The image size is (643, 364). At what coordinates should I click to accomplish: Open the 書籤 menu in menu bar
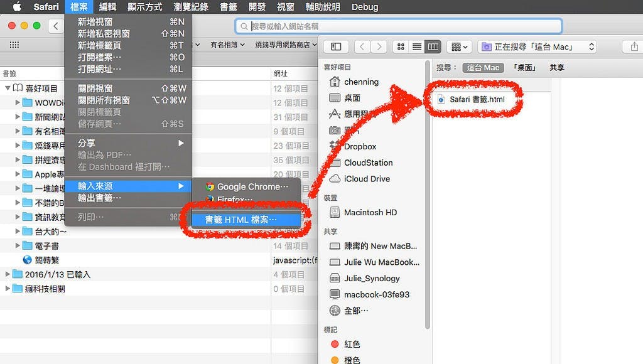tap(229, 6)
